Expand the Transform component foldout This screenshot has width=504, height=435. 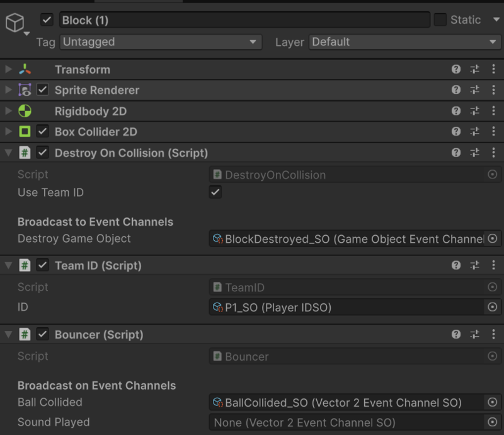point(8,69)
